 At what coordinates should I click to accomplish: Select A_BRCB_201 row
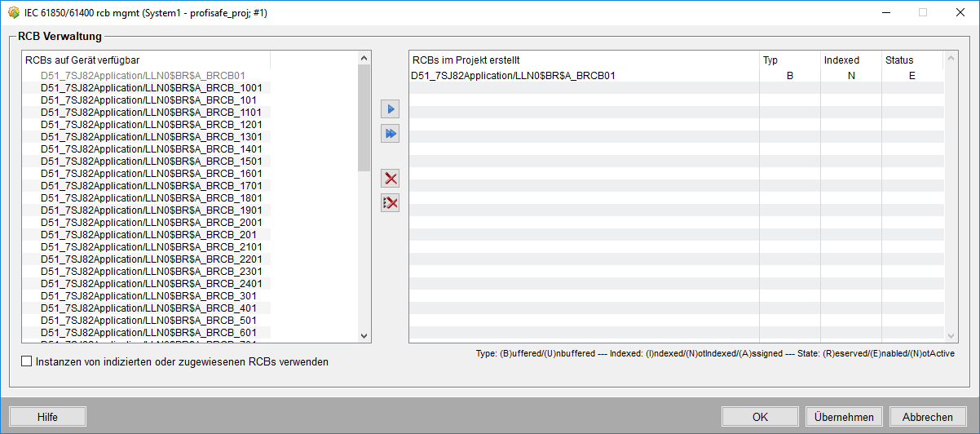[x=147, y=234]
